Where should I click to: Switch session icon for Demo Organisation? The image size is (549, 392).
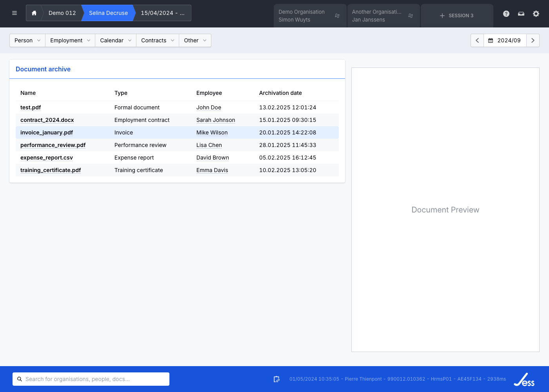pyautogui.click(x=337, y=16)
